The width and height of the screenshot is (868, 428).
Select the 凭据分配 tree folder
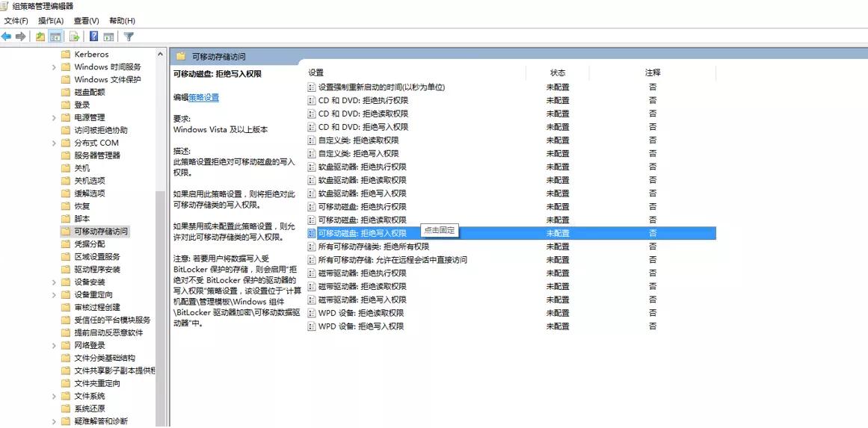tap(90, 244)
